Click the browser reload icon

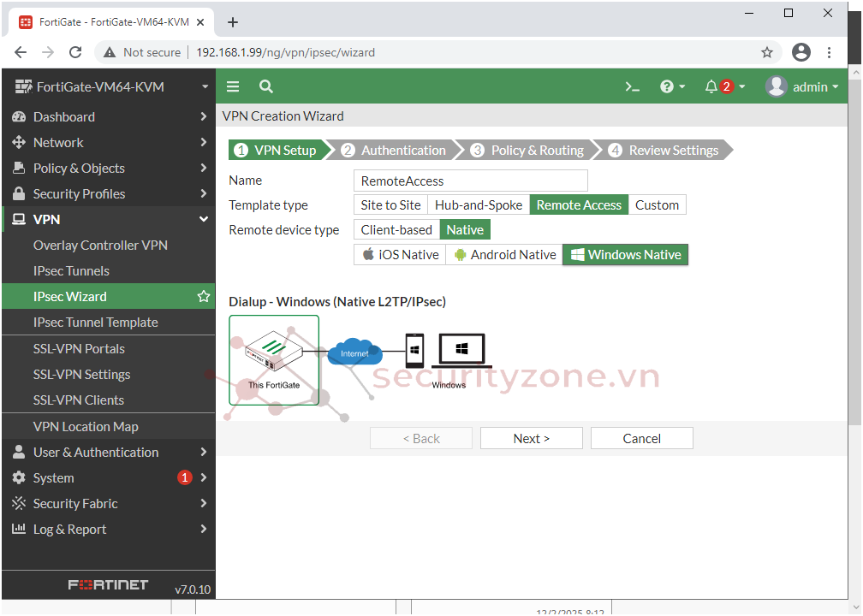click(75, 52)
